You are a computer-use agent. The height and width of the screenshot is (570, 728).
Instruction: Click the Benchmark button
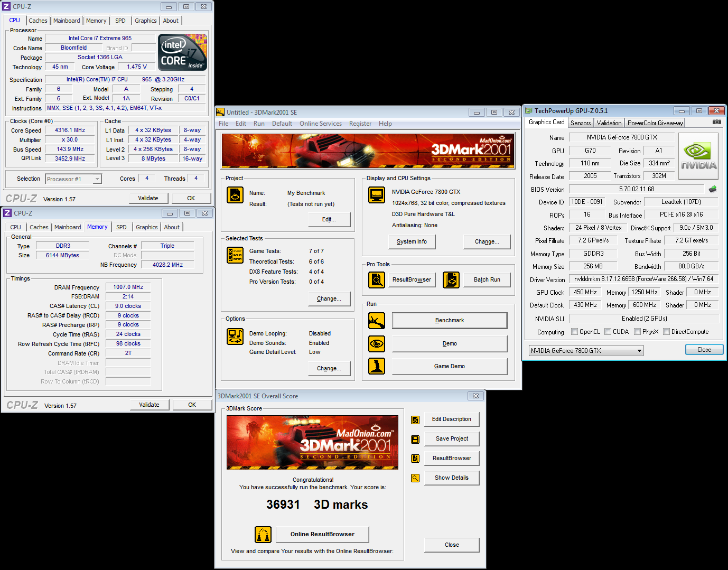point(450,320)
